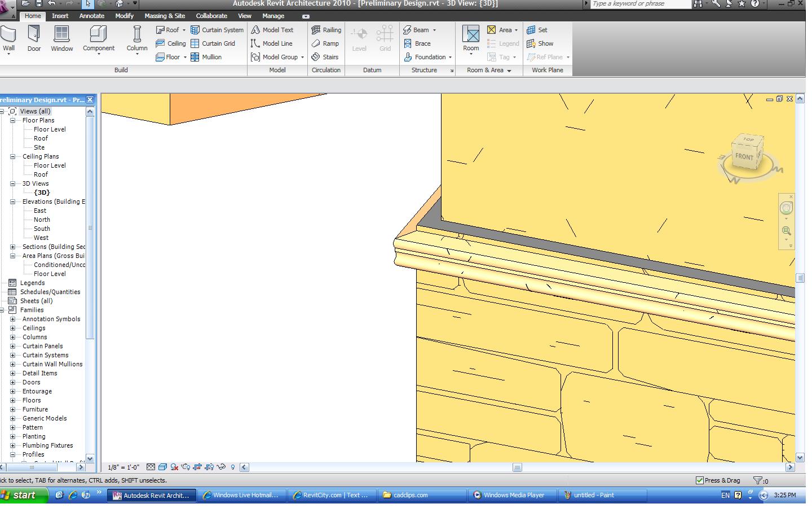Open the Room & Area panel dropdown
The image size is (812, 508).
(509, 71)
